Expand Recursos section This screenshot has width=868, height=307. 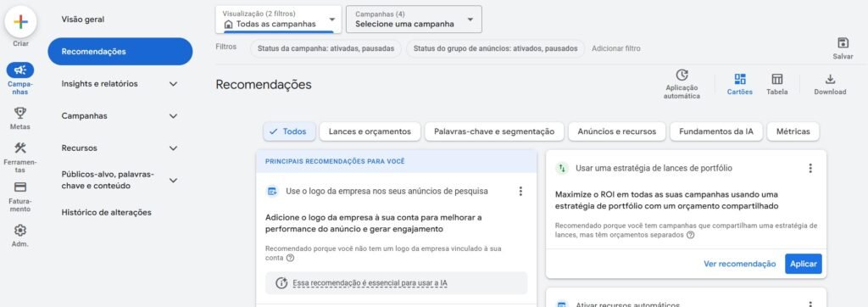173,148
